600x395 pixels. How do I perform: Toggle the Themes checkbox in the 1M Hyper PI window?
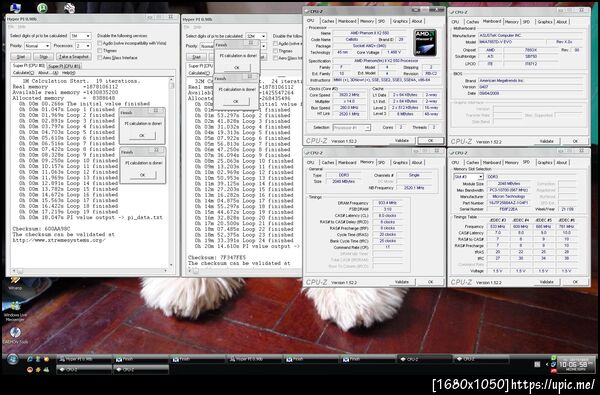point(100,51)
